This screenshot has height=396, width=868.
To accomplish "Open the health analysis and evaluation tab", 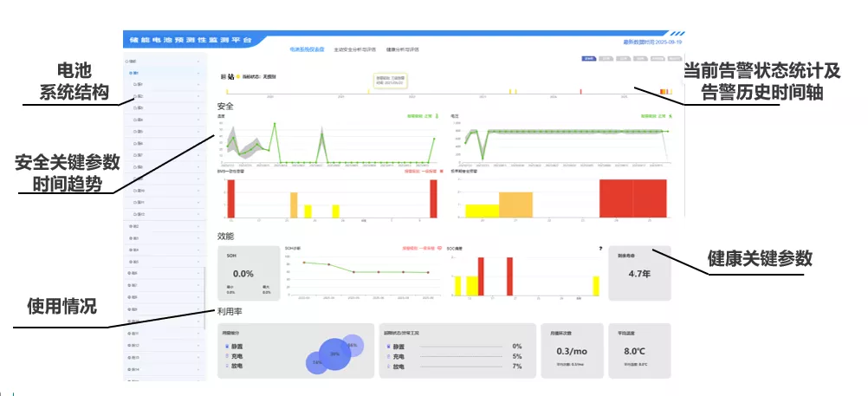I will 403,49.
